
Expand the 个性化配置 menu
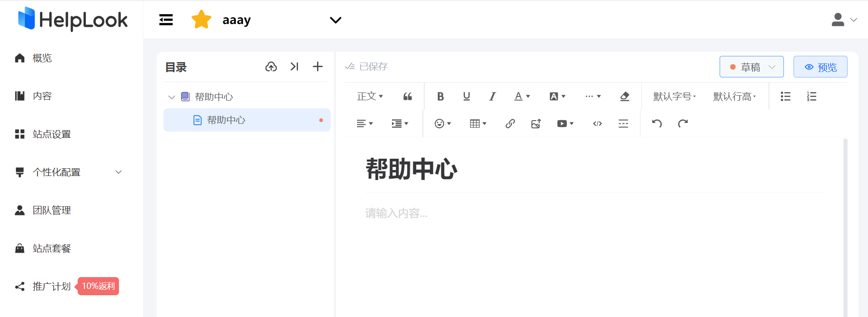pos(68,172)
